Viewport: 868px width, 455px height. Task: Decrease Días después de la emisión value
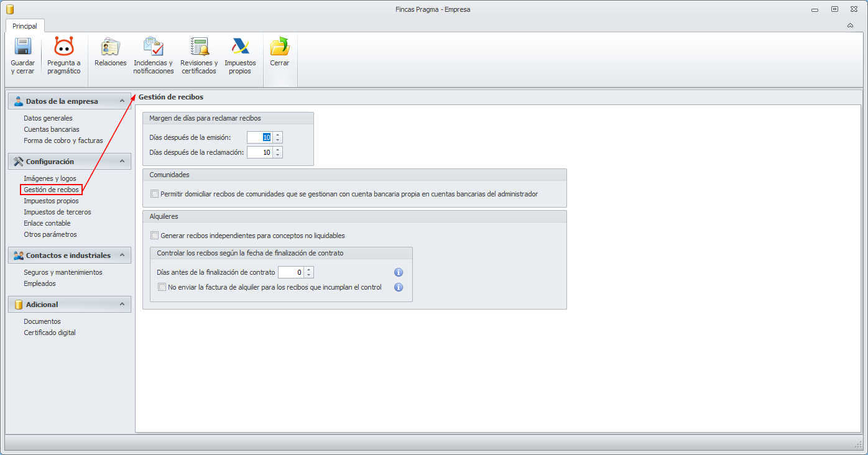[x=278, y=140]
